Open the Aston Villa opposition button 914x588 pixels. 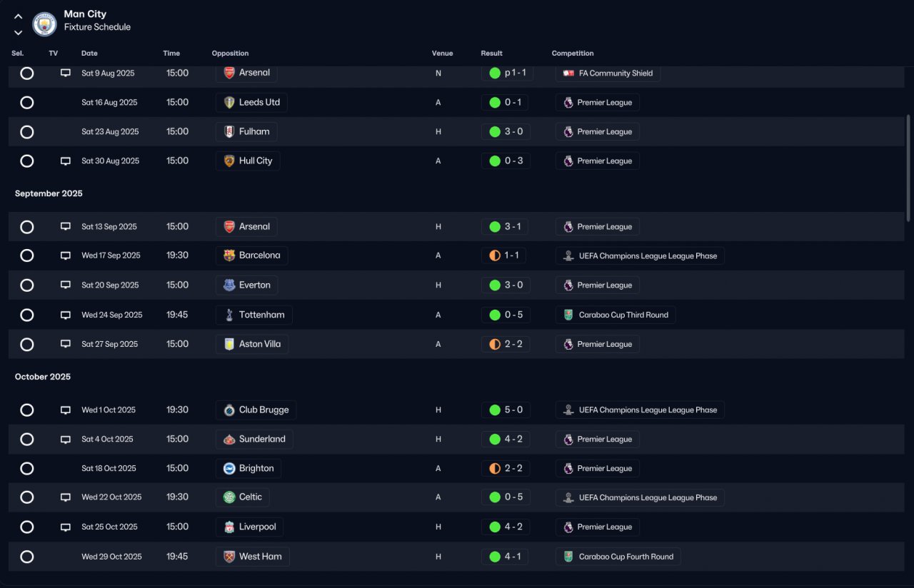coord(252,344)
